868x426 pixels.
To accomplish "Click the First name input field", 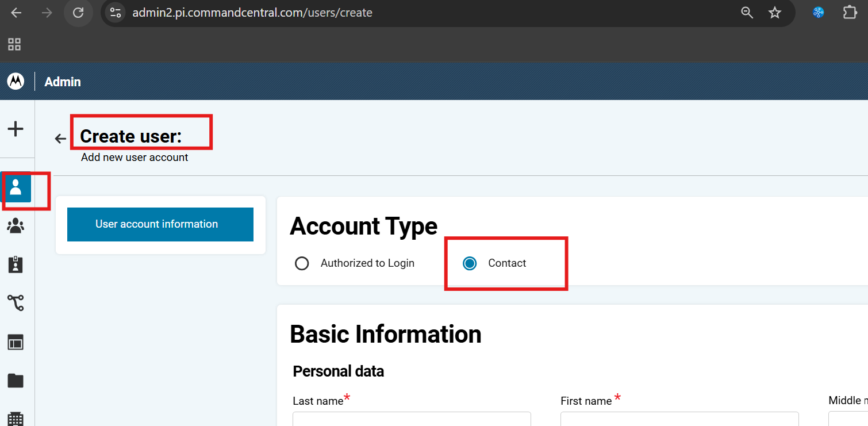I will pyautogui.click(x=679, y=419).
